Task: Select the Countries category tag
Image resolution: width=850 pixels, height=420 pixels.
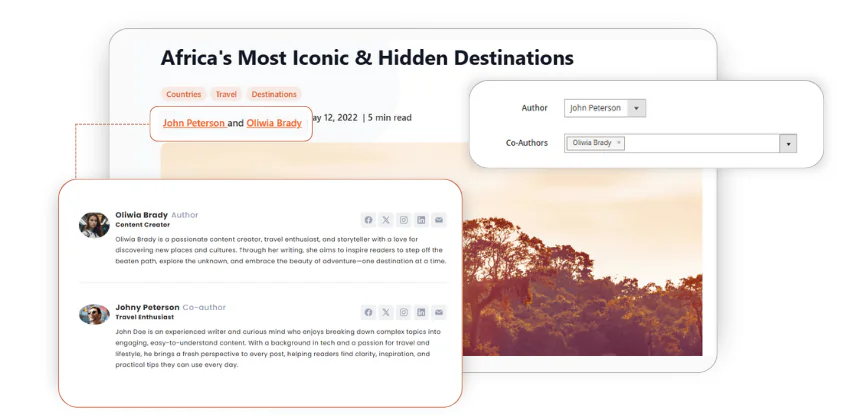Action: tap(184, 94)
